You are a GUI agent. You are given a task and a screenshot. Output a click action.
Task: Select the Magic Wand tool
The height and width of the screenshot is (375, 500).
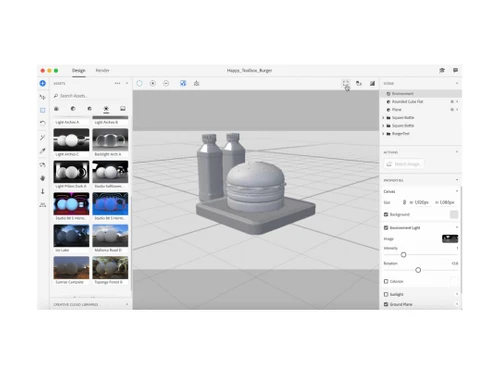tap(43, 137)
